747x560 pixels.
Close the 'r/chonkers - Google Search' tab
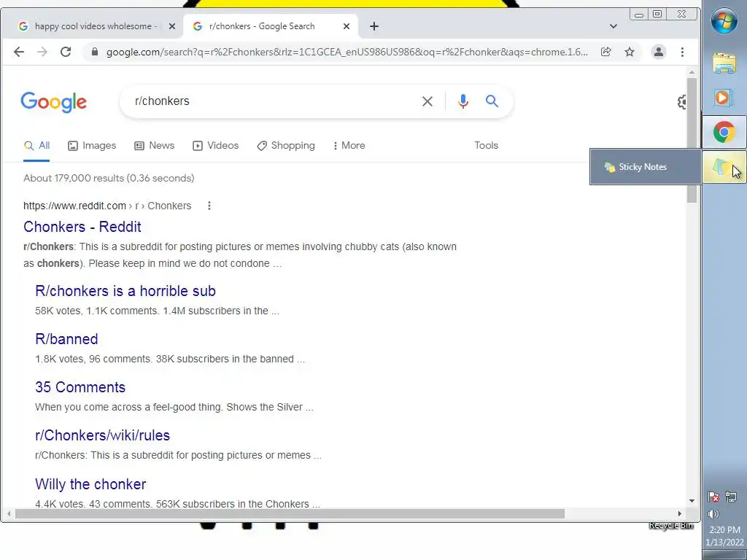click(347, 26)
